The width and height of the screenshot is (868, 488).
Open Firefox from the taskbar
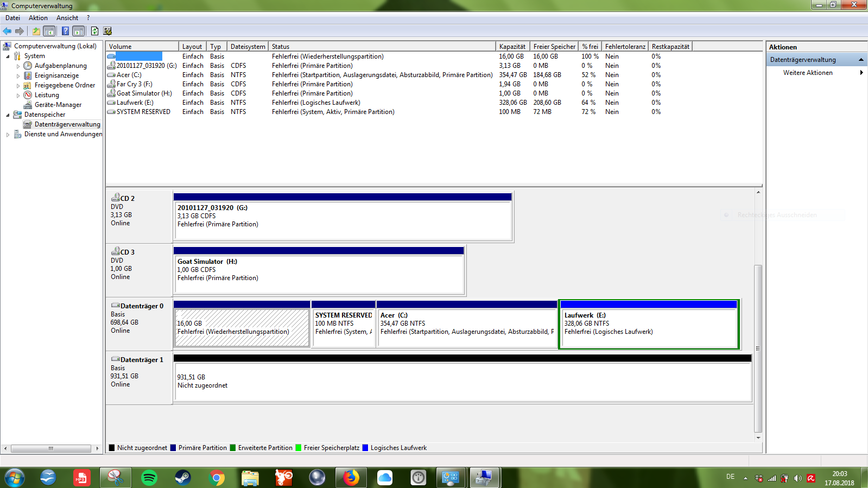[x=351, y=478]
